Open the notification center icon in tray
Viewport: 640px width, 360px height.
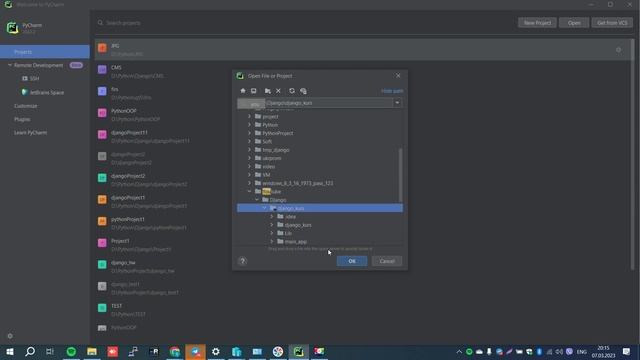(626, 351)
